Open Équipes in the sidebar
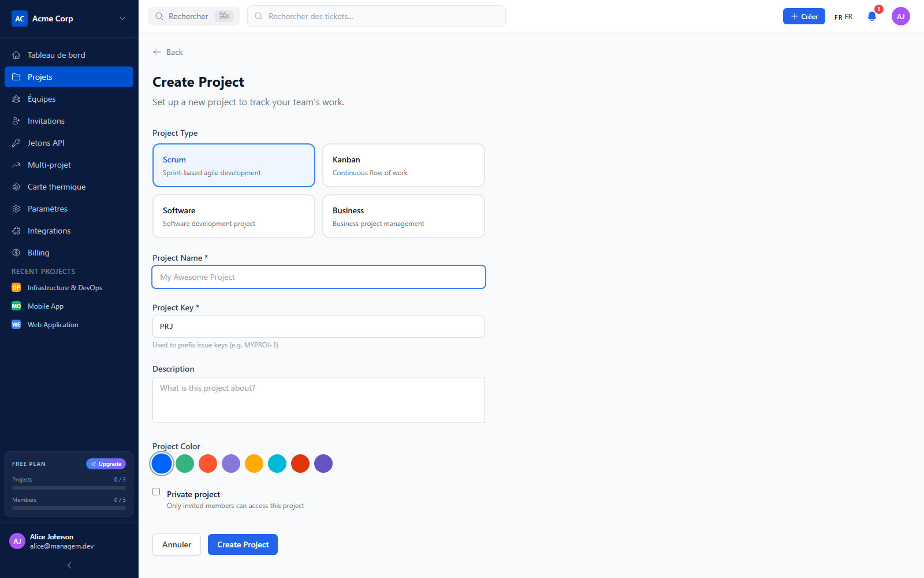 click(x=69, y=99)
